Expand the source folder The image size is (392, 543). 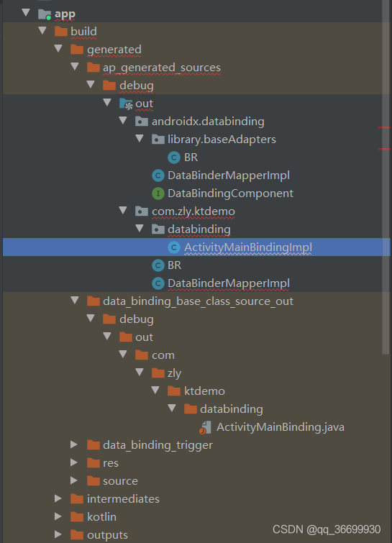74,480
